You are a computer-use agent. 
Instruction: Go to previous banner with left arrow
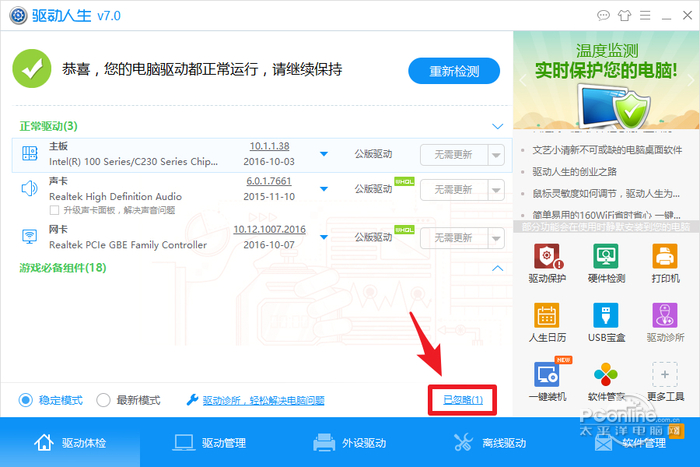tap(523, 81)
